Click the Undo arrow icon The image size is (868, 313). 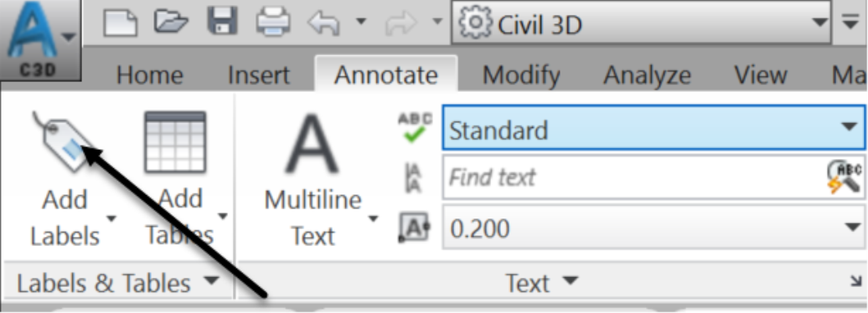click(323, 23)
